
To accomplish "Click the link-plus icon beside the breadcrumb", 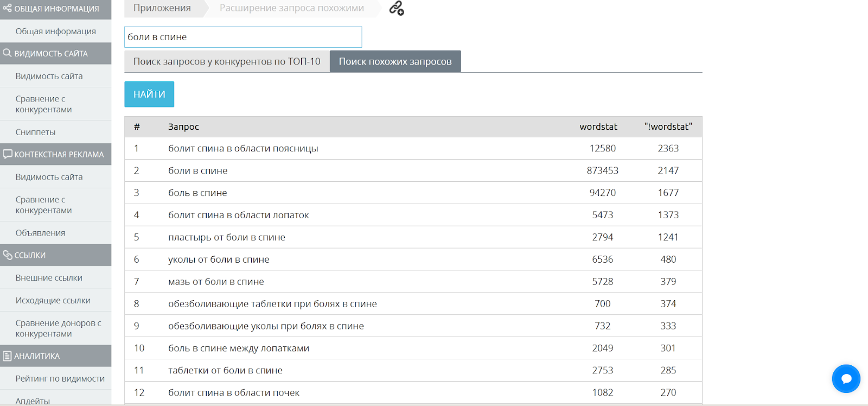I will pos(397,8).
